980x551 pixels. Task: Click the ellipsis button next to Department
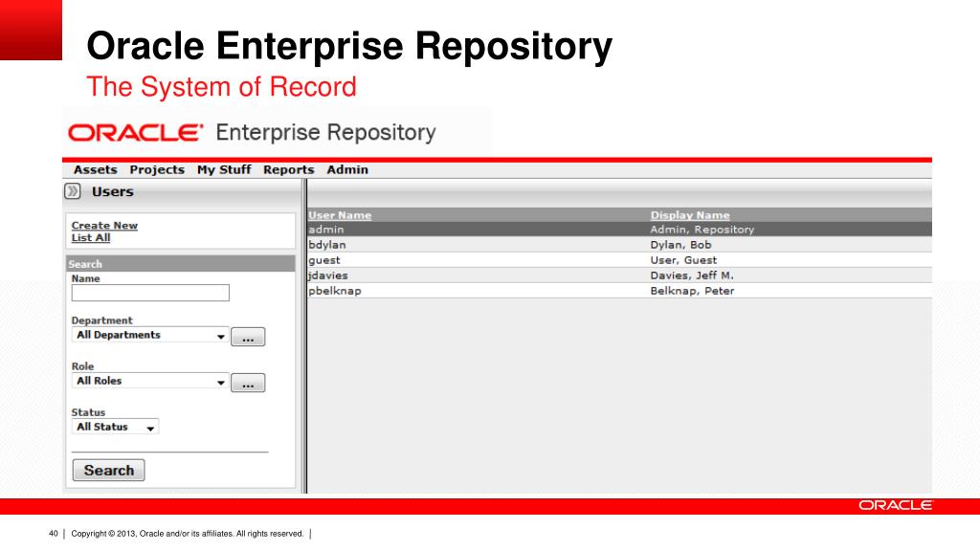pyautogui.click(x=248, y=337)
